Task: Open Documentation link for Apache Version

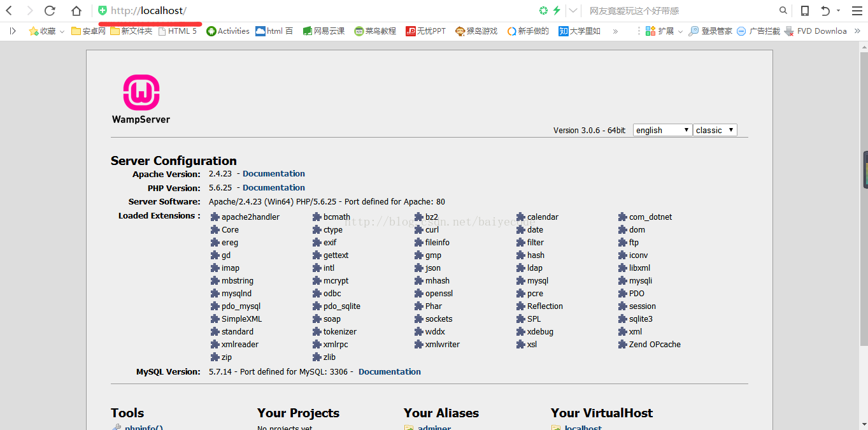Action: (274, 173)
